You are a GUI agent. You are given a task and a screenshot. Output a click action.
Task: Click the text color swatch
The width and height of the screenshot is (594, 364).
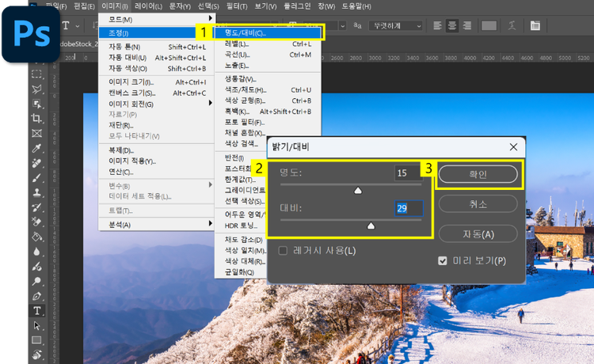[489, 26]
